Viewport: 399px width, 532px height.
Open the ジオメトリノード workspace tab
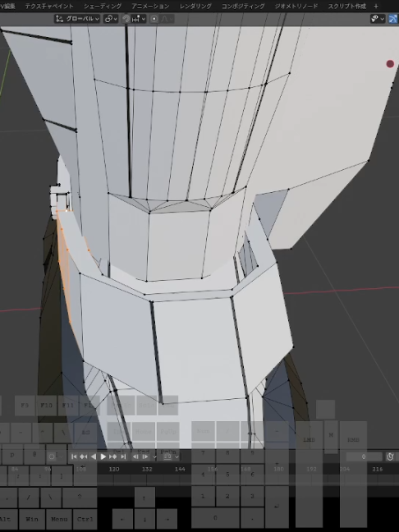pos(296,6)
